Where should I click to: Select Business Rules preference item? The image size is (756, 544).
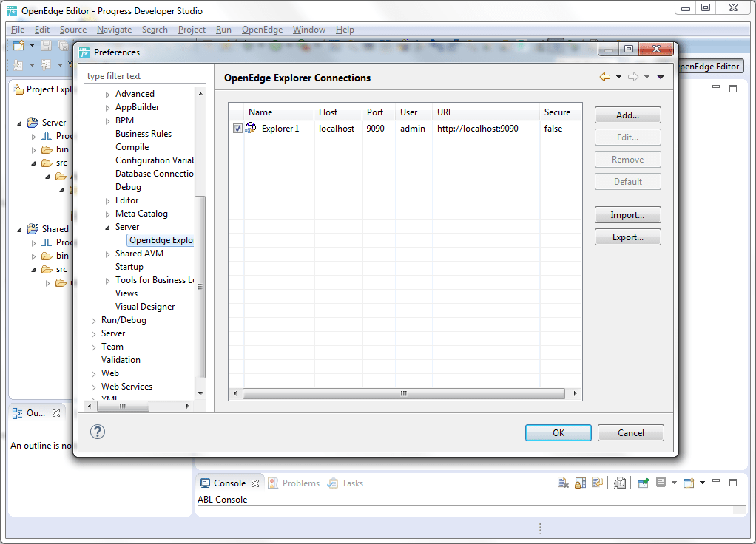[144, 134]
